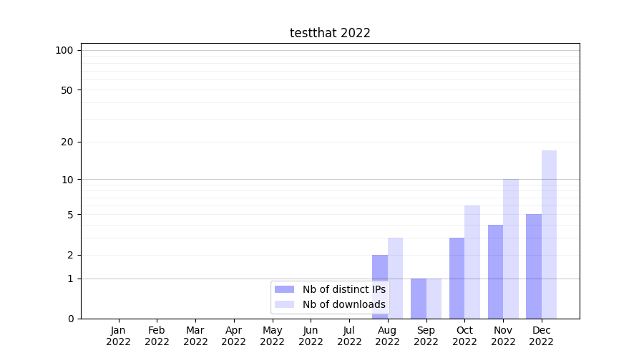Click the December distinct IPs bar
Image resolution: width=644 pixels, height=358 pixels.
(x=534, y=266)
